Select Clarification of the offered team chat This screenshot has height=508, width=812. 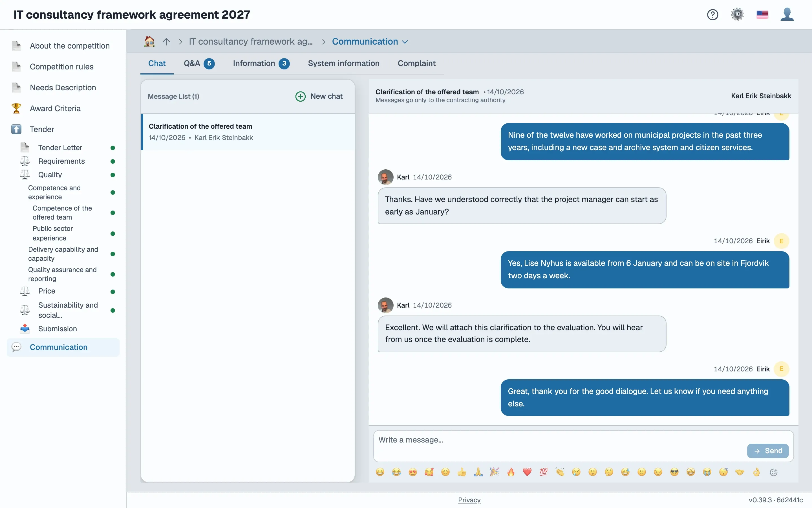[x=248, y=132]
